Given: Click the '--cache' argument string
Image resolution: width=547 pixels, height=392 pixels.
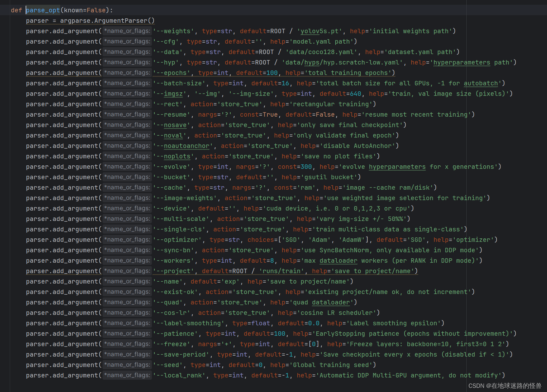Looking at the screenshot, I should pos(170,187).
